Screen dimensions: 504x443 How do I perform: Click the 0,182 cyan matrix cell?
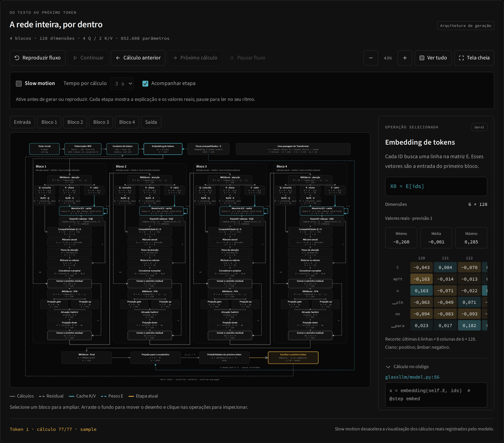(x=469, y=326)
